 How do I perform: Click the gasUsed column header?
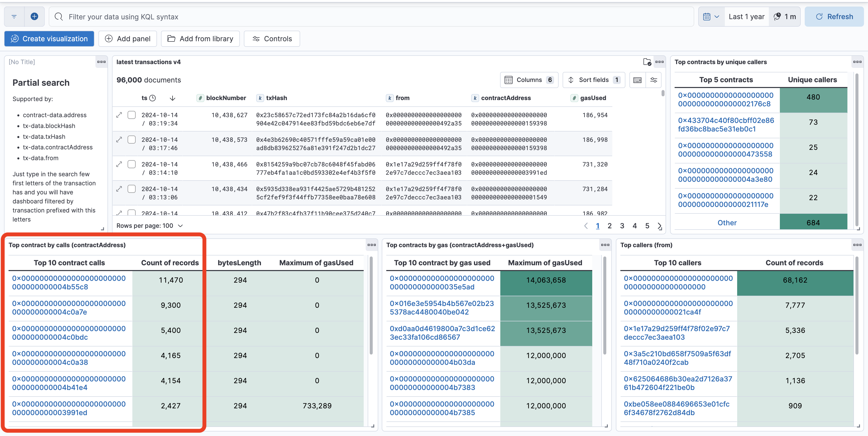[x=588, y=98]
